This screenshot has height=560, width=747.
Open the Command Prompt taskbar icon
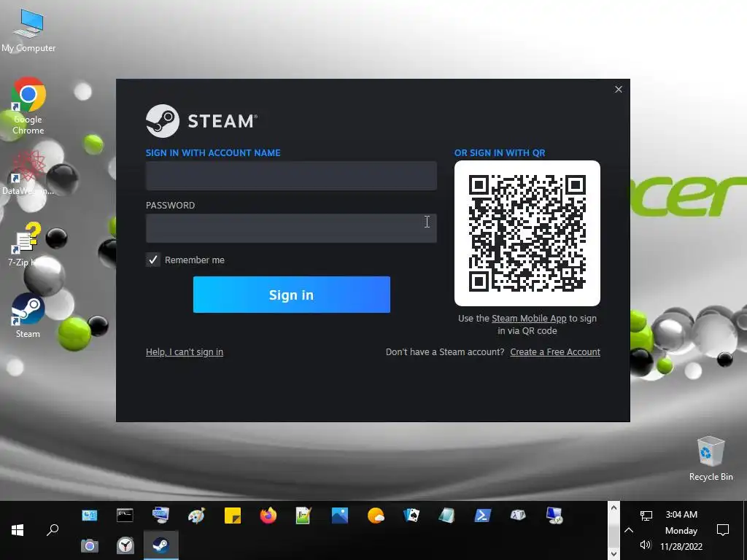(125, 516)
